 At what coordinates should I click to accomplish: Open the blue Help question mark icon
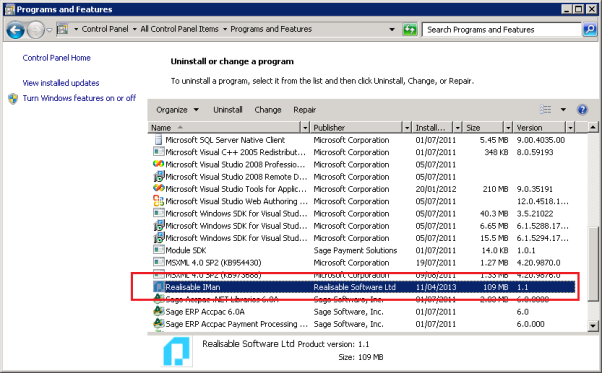(582, 110)
